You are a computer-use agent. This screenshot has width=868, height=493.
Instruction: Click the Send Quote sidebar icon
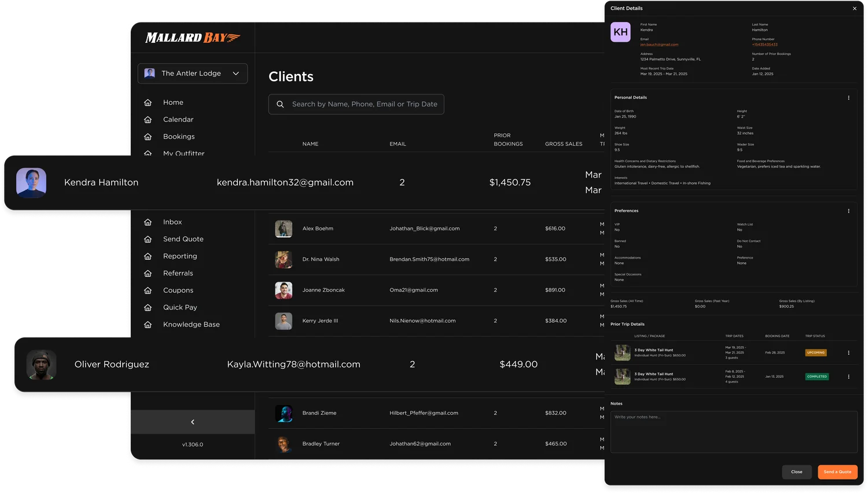pyautogui.click(x=148, y=239)
